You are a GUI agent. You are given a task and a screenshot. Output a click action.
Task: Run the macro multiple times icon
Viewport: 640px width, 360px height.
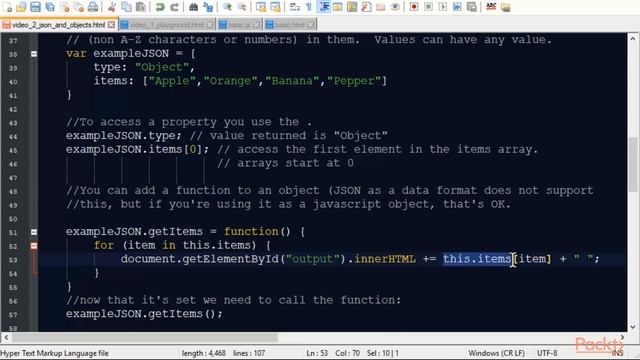[x=457, y=7]
